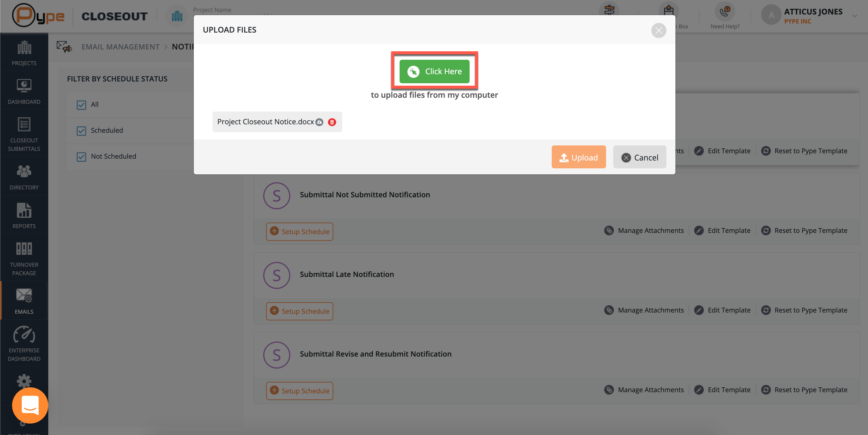Click the cloud icon beside Project Closeout Notice.docx

[x=319, y=122]
